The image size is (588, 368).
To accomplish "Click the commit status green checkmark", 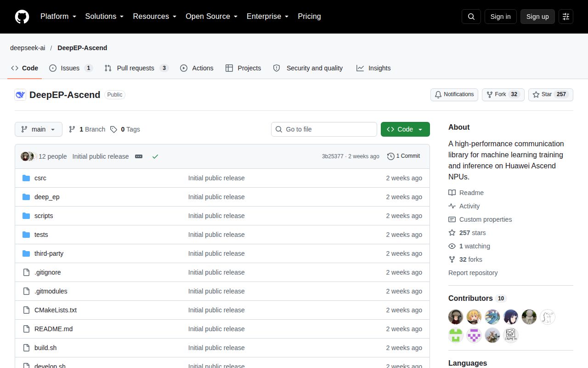I will (155, 156).
